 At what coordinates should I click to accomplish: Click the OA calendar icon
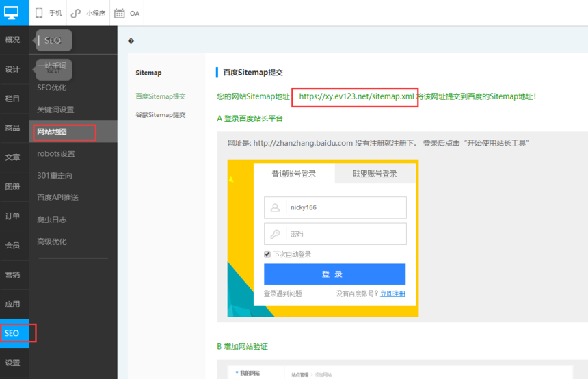[120, 13]
